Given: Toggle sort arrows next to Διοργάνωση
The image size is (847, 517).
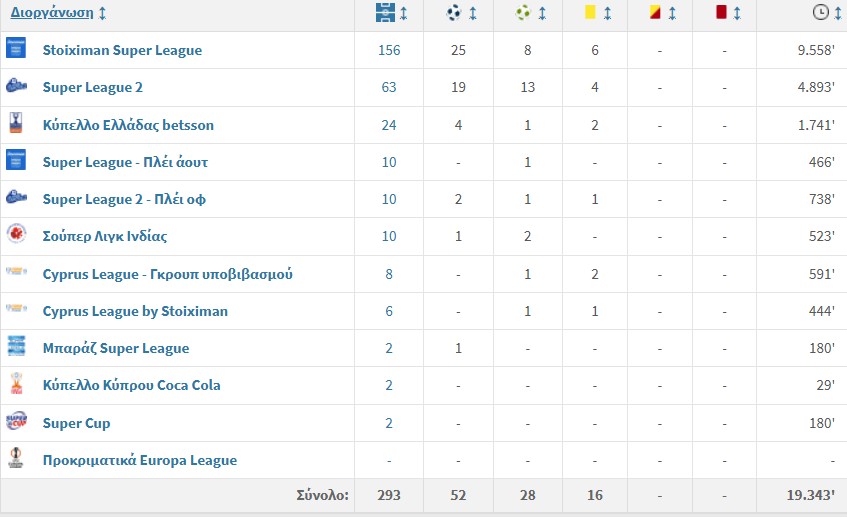Looking at the screenshot, I should point(102,13).
